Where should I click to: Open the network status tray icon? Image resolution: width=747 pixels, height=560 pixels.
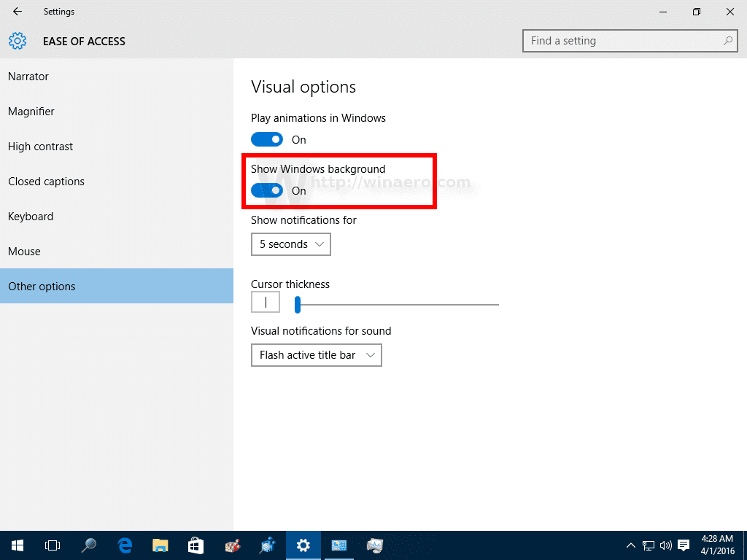[x=648, y=545]
